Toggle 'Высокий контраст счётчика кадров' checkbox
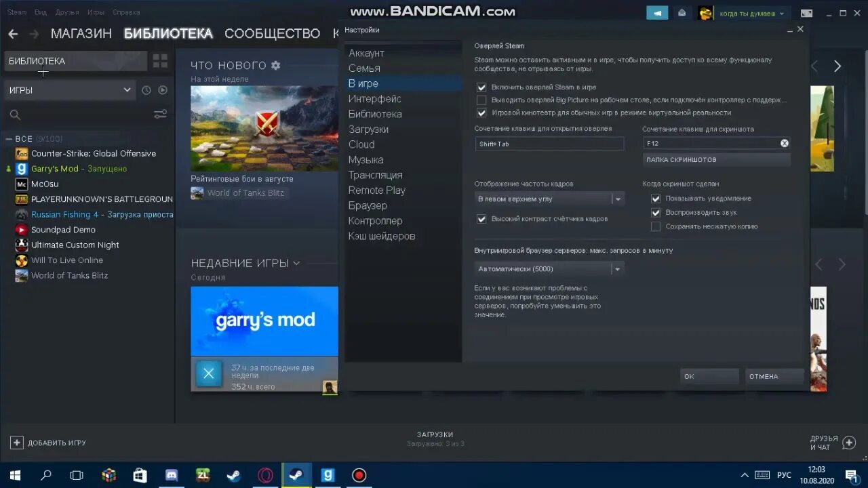868x488 pixels. coord(481,219)
